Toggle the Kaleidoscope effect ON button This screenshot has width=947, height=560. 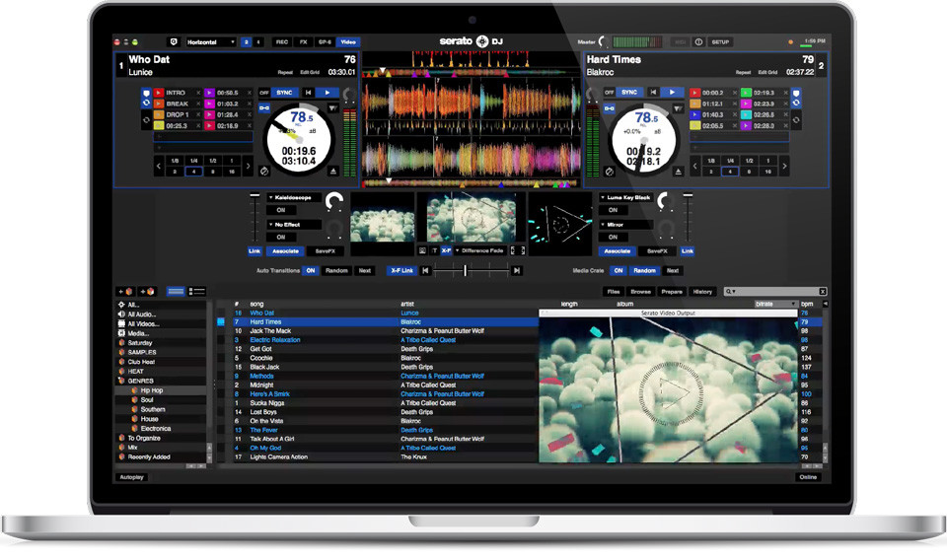[x=280, y=210]
